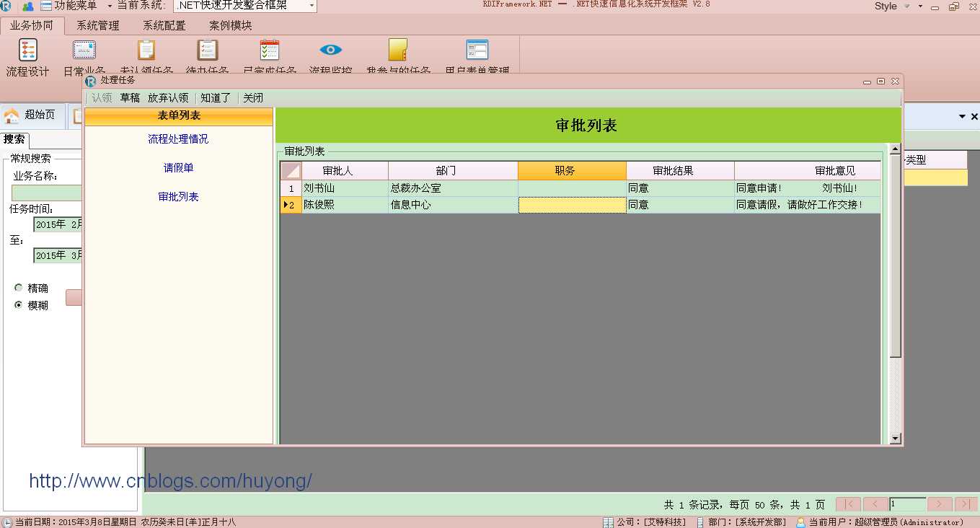
Task: Select the 精确 radio button
Action: (x=19, y=288)
